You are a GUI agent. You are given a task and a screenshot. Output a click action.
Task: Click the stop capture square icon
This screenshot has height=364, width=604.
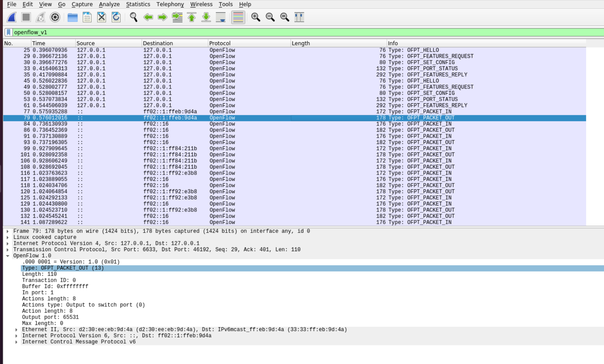(26, 17)
